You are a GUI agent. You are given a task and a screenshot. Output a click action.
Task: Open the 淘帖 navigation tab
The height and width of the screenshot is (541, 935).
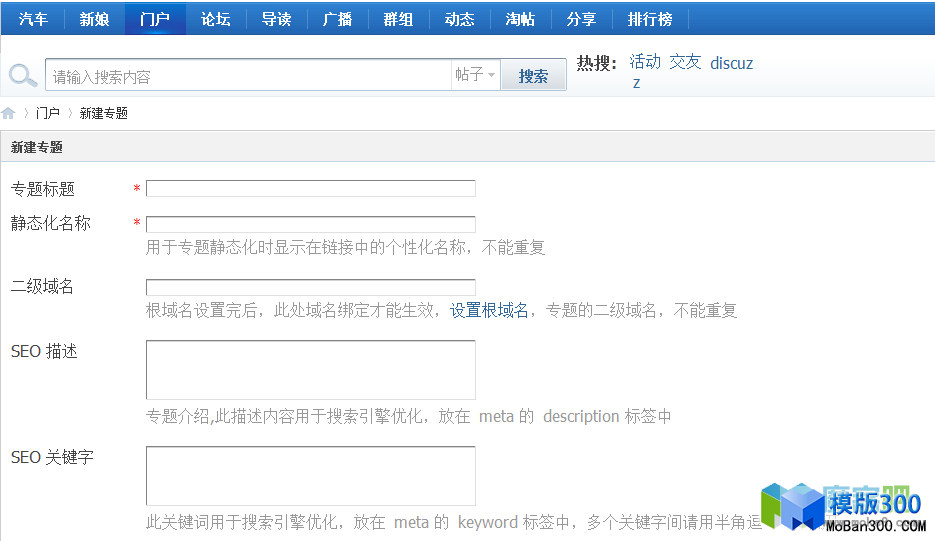pyautogui.click(x=520, y=19)
